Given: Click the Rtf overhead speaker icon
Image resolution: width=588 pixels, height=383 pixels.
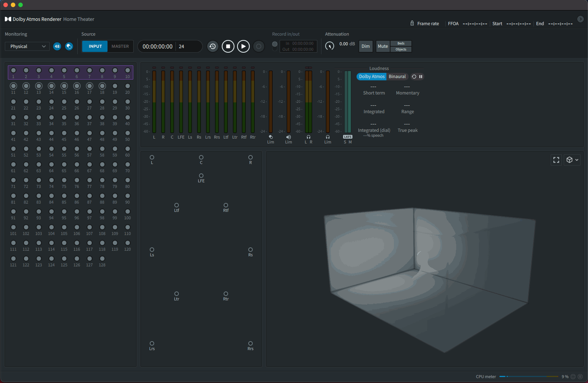Looking at the screenshot, I should point(226,205).
